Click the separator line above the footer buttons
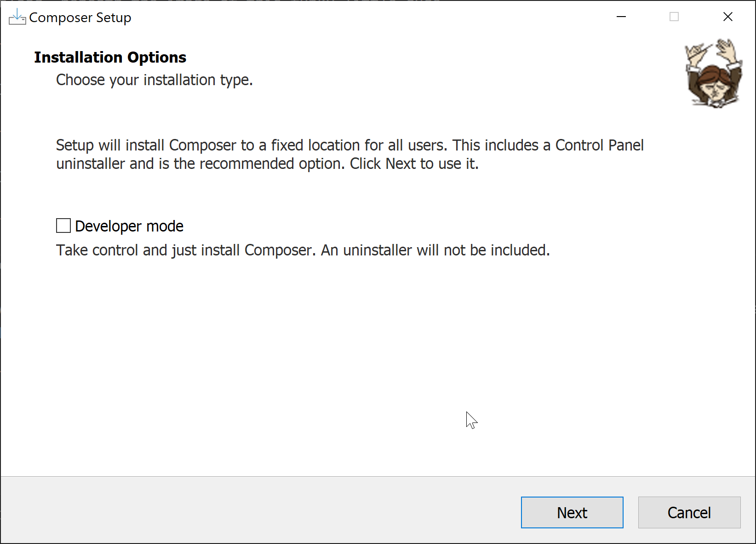 [x=368, y=476]
